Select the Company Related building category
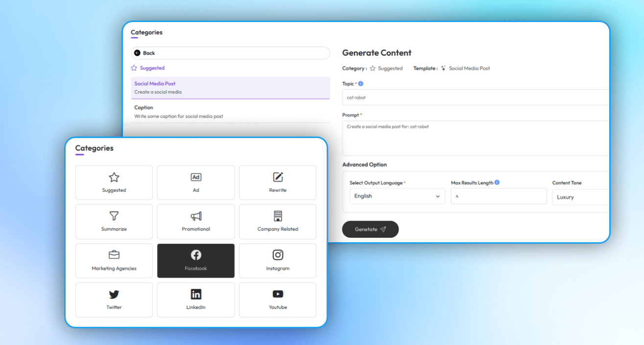644x345 pixels. (278, 222)
